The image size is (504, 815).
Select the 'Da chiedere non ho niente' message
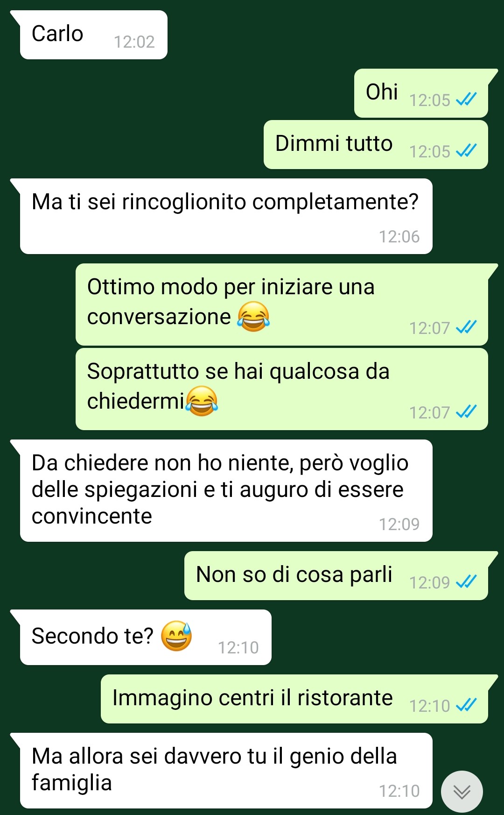point(226,490)
